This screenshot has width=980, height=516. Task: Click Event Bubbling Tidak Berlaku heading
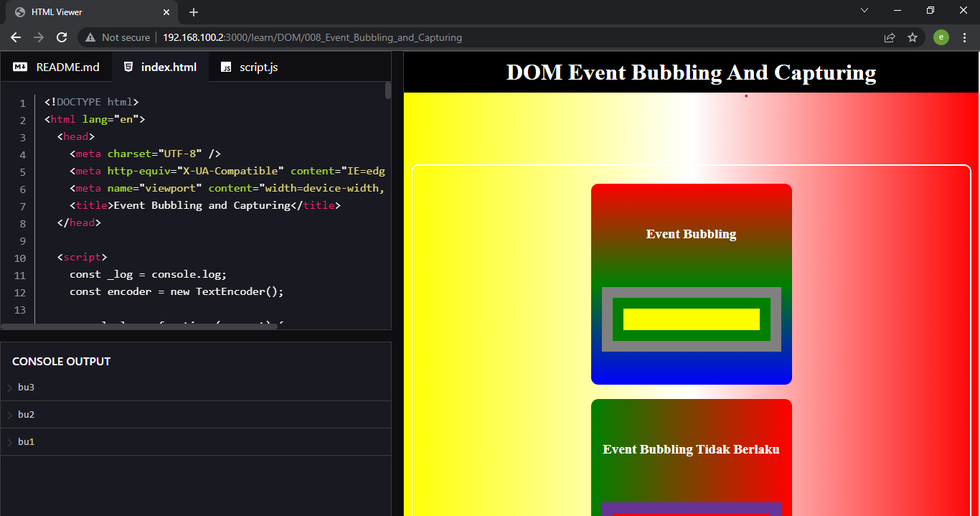691,449
